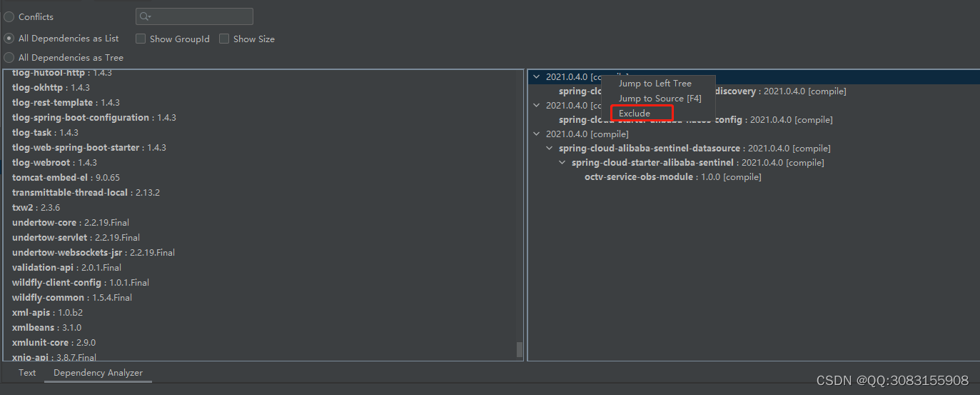Select undertow-core dependency entry
Screen dimensions: 980x395
point(71,222)
